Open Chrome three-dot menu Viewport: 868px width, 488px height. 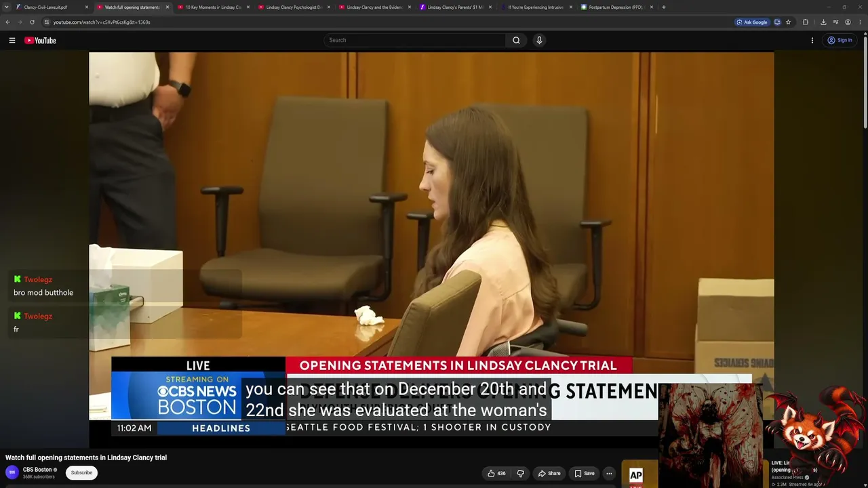pyautogui.click(x=860, y=22)
